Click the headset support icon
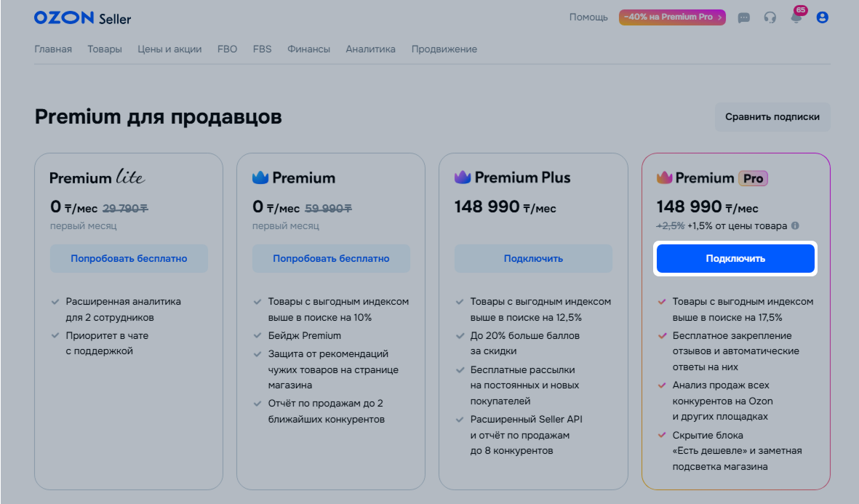Screen dimensions: 859x504 pos(770,17)
